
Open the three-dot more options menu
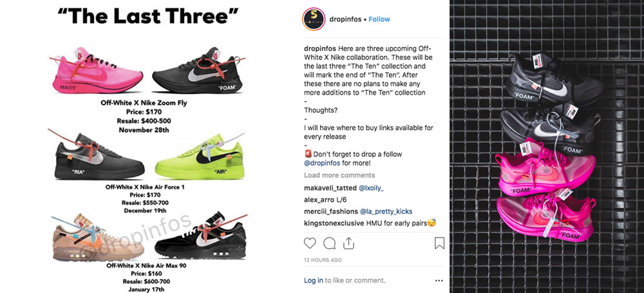pos(439,281)
